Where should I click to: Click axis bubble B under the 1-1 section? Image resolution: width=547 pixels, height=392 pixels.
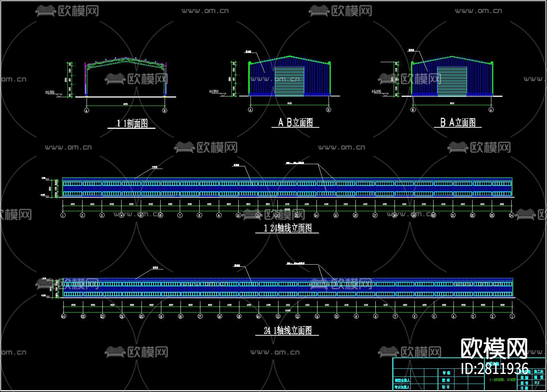(165, 110)
